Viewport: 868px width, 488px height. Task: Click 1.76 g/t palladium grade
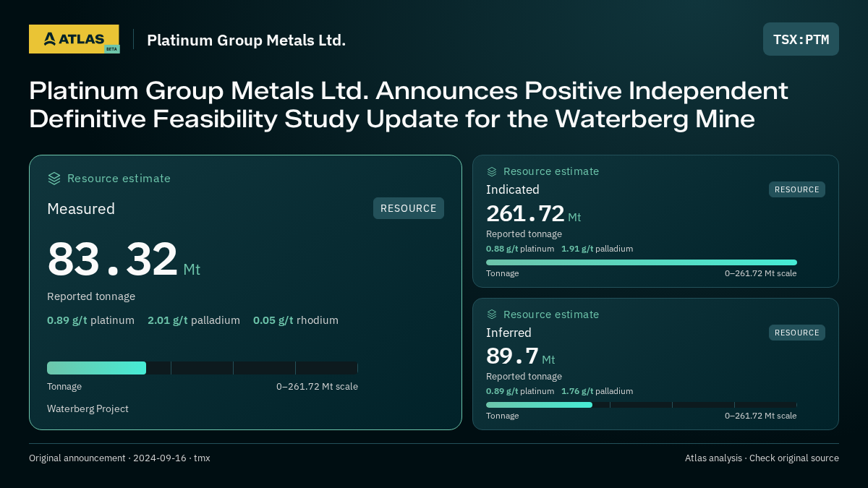point(597,391)
